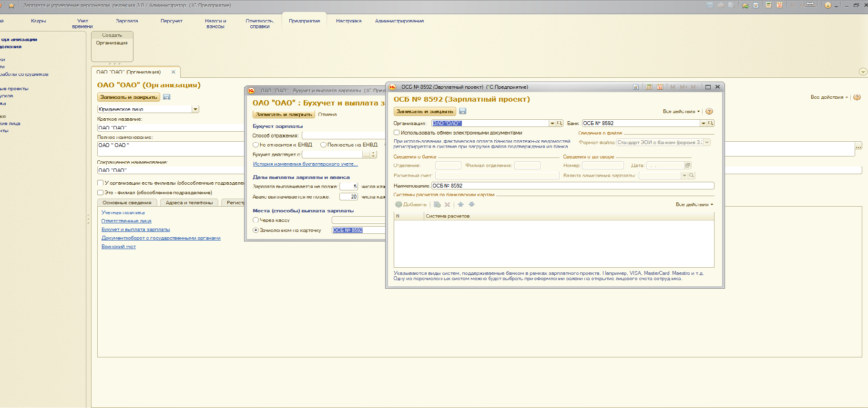Open Организация search in ОСБ window
868x408 pixels.
[560, 123]
